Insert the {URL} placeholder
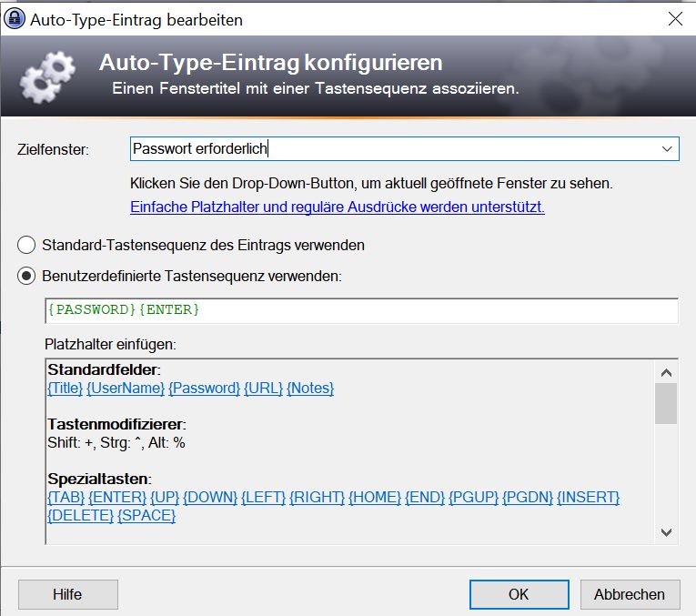 [263, 389]
